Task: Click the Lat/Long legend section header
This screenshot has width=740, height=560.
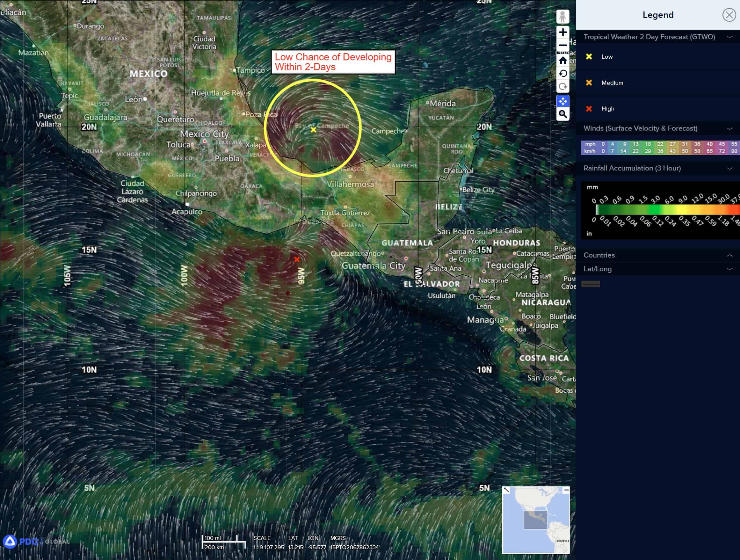Action: coord(598,269)
